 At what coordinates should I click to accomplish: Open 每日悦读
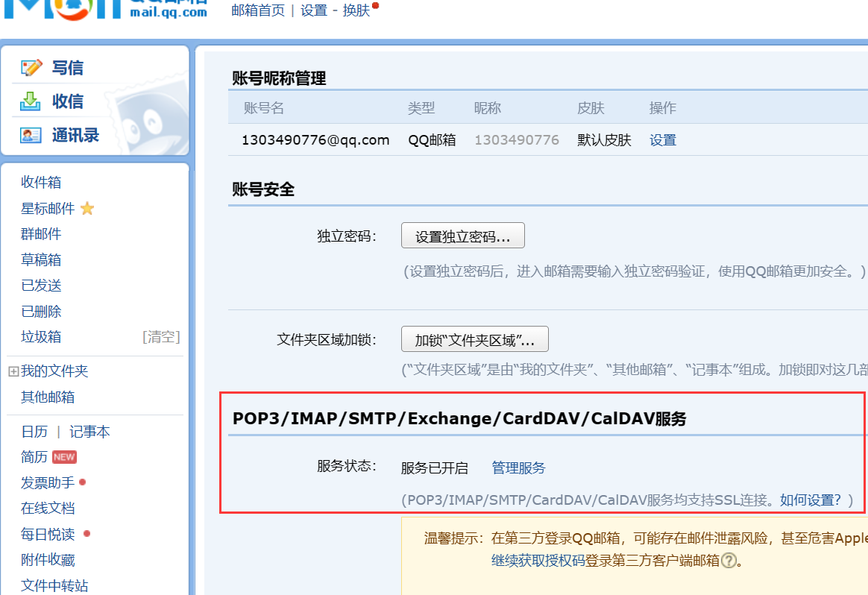(x=48, y=534)
